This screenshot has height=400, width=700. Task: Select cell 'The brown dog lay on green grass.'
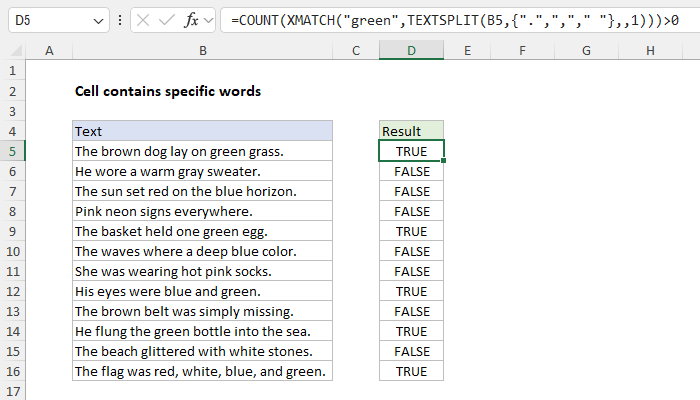[x=203, y=151]
